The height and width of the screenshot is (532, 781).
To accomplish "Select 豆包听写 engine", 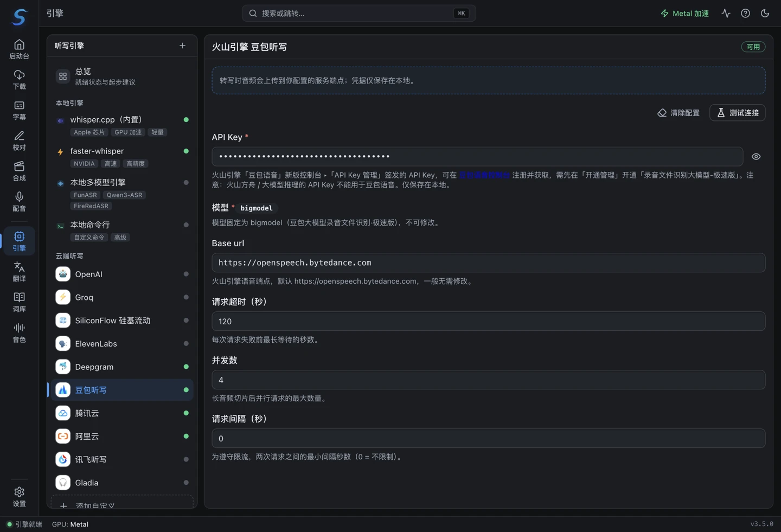I will click(122, 390).
